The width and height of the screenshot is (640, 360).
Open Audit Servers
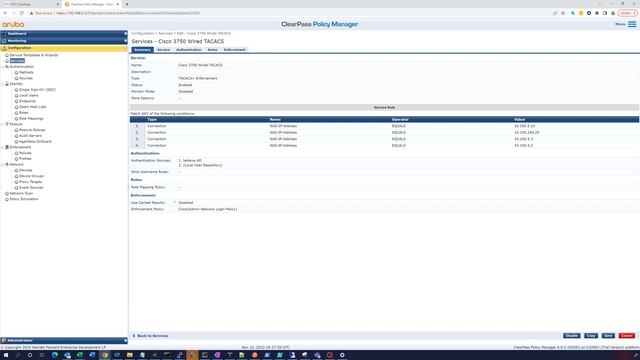[x=31, y=136]
